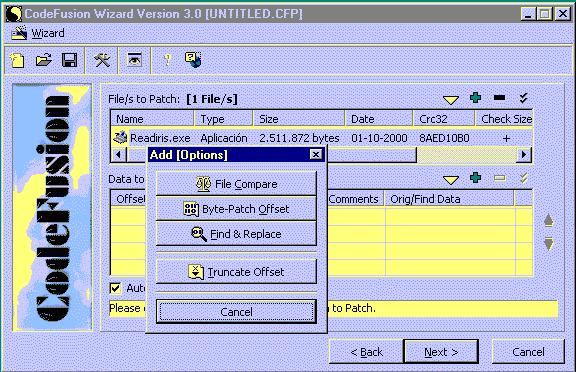Add a file with the green plus icon in Files to Patch
Viewport: 576px width, 372px height.
click(x=475, y=98)
